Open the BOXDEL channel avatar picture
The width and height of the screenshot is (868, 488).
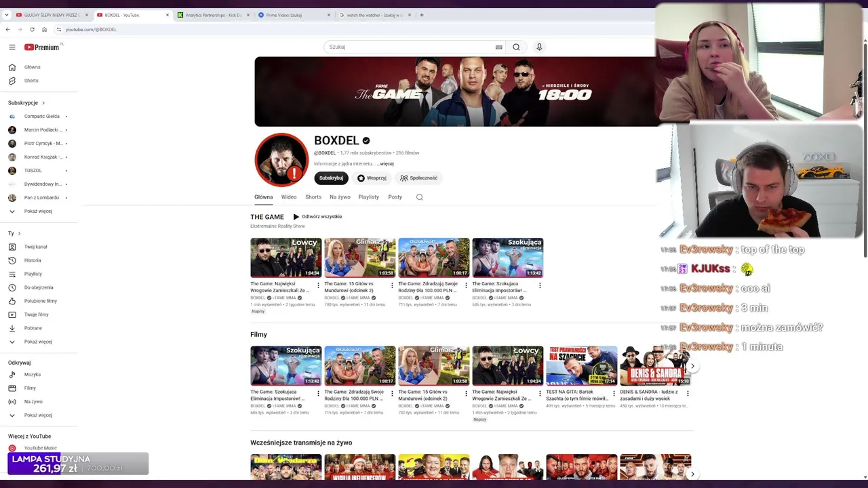[281, 159]
